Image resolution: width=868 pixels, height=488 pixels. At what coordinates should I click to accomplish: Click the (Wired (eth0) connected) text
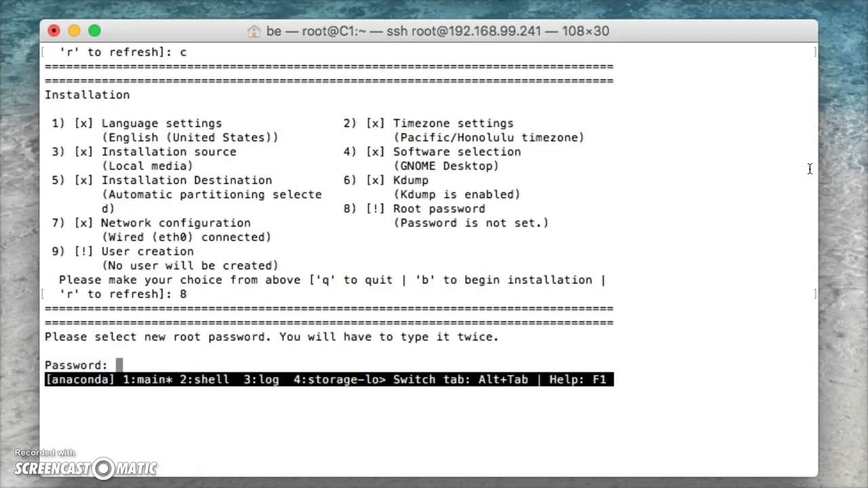(186, 237)
